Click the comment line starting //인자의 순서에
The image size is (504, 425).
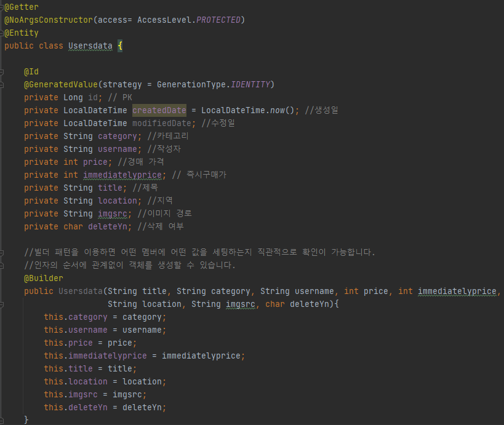click(x=130, y=265)
